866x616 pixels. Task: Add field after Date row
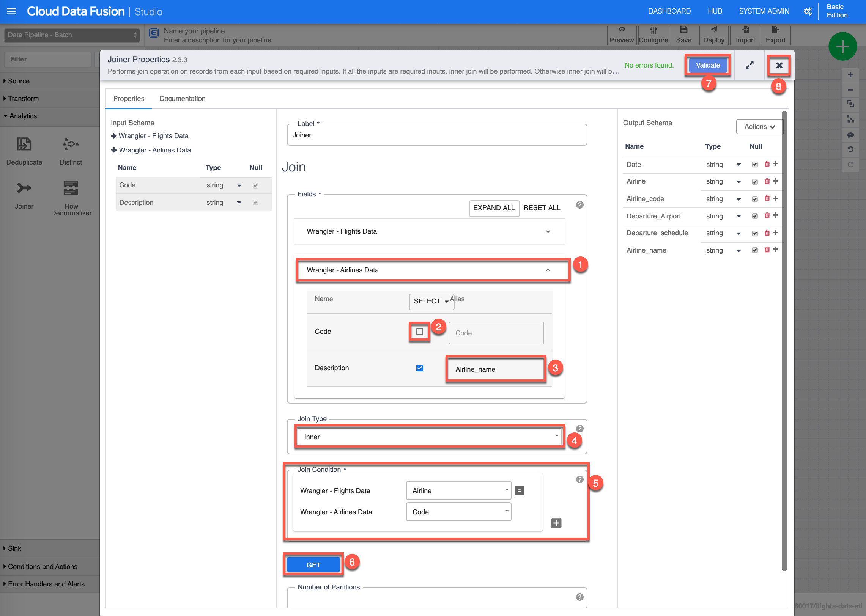[x=776, y=163]
